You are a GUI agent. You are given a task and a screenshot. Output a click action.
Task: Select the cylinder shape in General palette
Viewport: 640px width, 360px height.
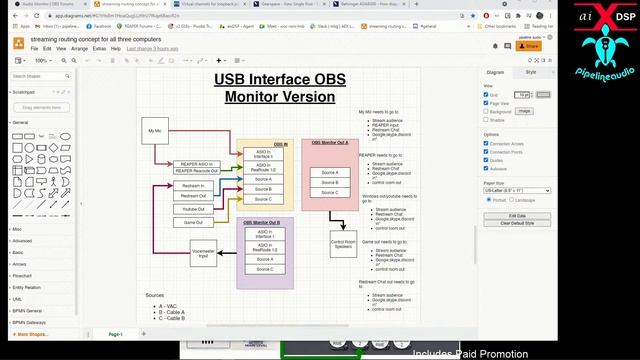pyautogui.click(x=41, y=159)
